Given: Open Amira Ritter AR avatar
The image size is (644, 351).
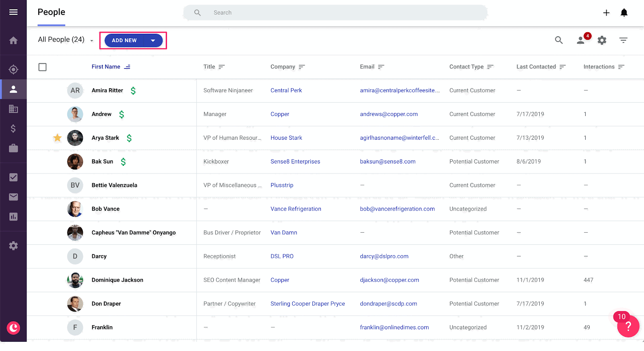Looking at the screenshot, I should click(75, 91).
